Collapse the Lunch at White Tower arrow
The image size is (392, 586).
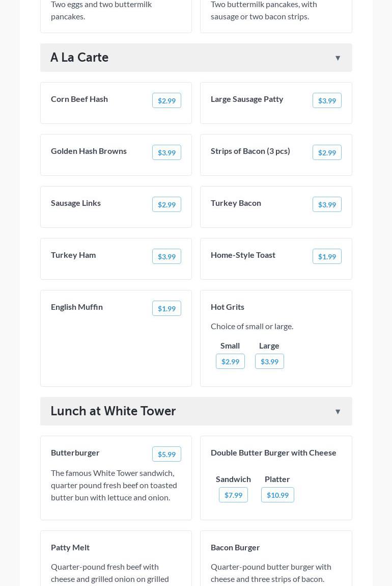(338, 412)
